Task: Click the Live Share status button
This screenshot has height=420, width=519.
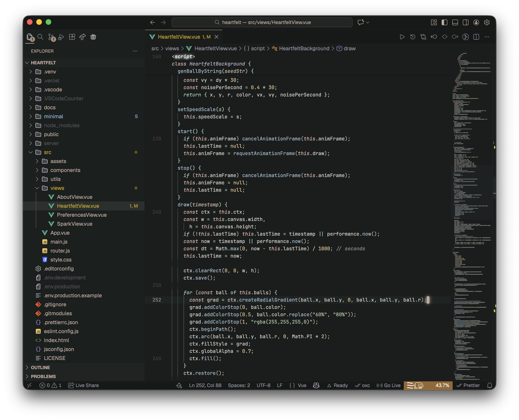Action: point(84,386)
